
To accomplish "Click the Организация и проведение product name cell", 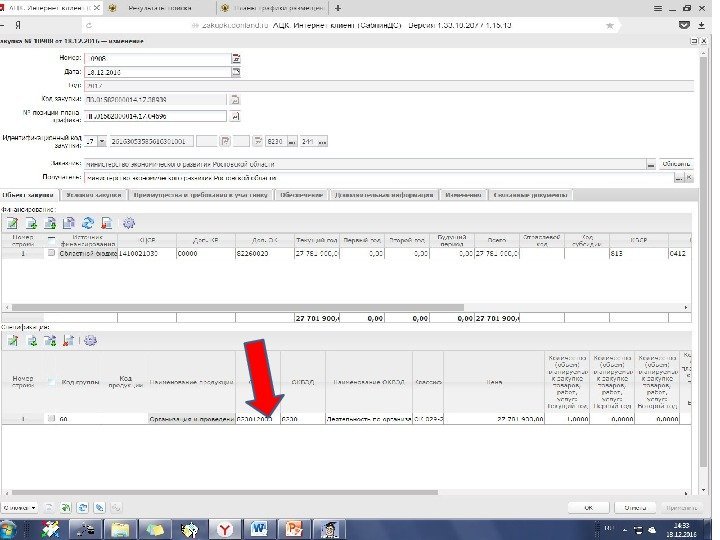I will [191, 419].
